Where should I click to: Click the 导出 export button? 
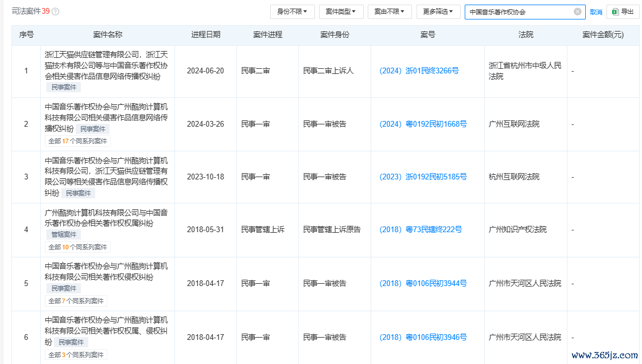coord(622,11)
